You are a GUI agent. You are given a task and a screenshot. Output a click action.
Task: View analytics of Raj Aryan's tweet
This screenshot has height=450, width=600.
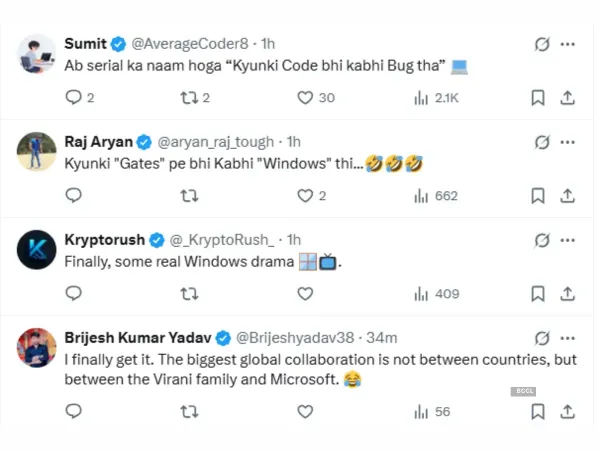421,195
